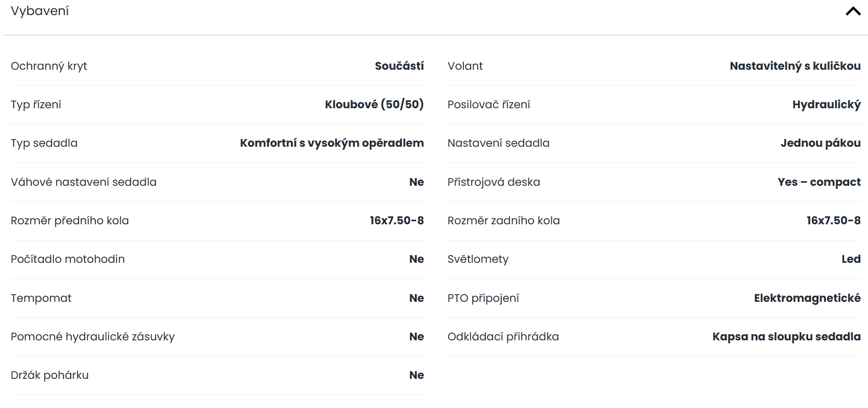
Task: Click the Vybavení section heading
Action: (40, 11)
